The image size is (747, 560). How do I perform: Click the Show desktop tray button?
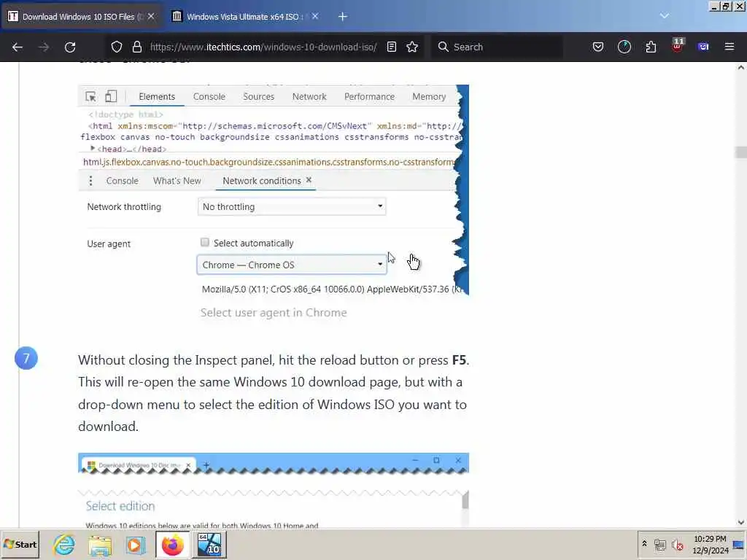[x=739, y=544]
